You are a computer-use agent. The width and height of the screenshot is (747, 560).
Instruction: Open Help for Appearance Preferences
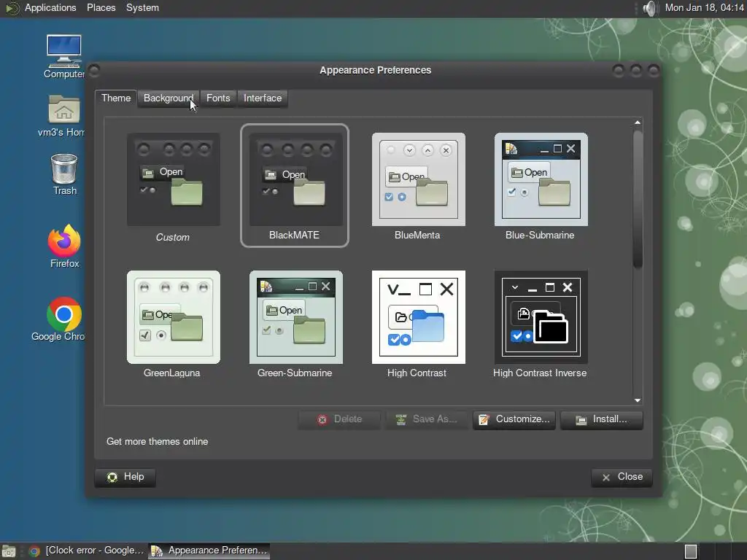point(125,477)
